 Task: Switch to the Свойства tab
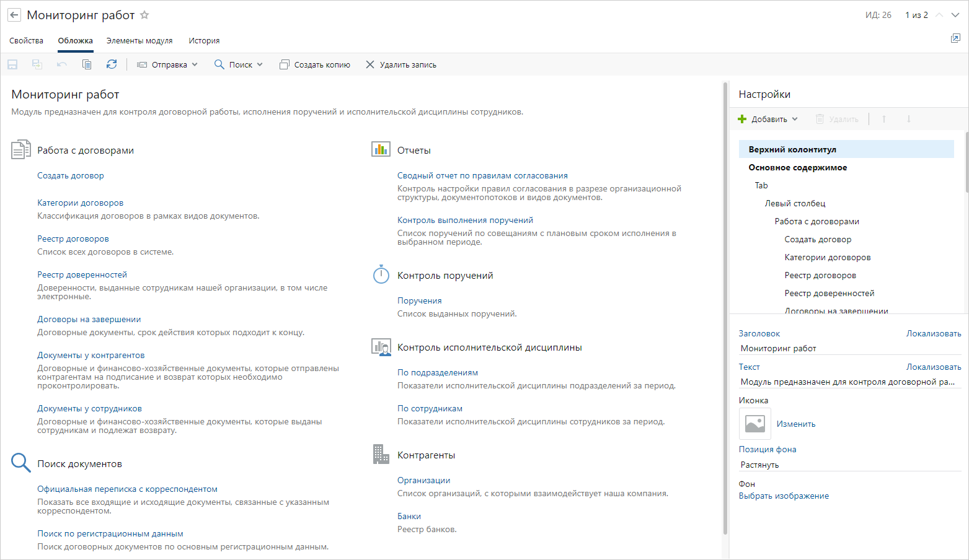pyautogui.click(x=27, y=40)
